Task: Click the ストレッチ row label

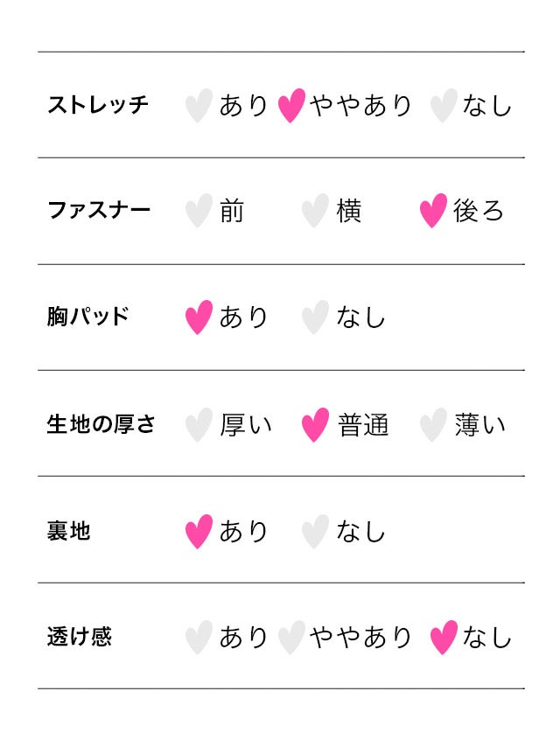Action: 98,106
